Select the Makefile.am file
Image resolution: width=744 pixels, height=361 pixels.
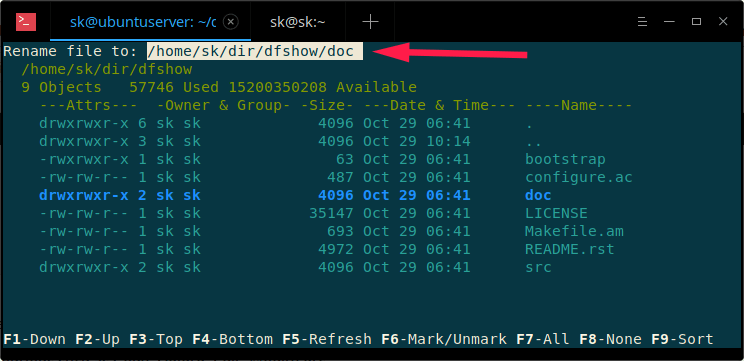coord(574,231)
